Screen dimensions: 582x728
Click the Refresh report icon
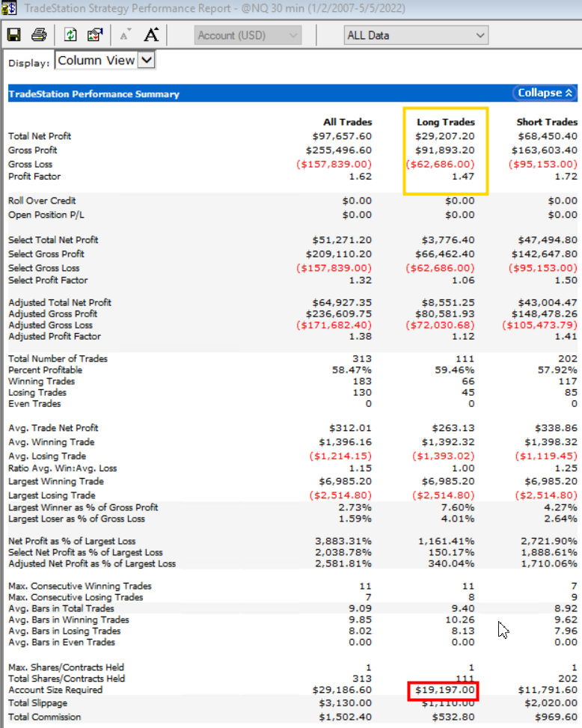tap(70, 35)
